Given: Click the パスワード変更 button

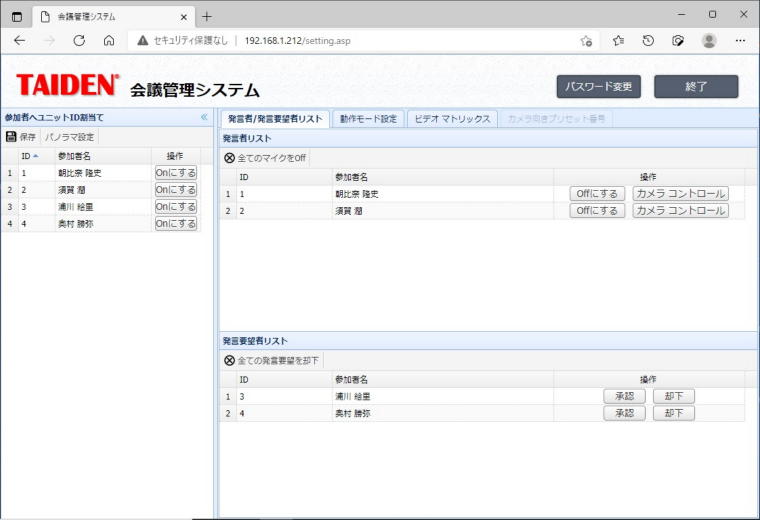Looking at the screenshot, I should (598, 87).
